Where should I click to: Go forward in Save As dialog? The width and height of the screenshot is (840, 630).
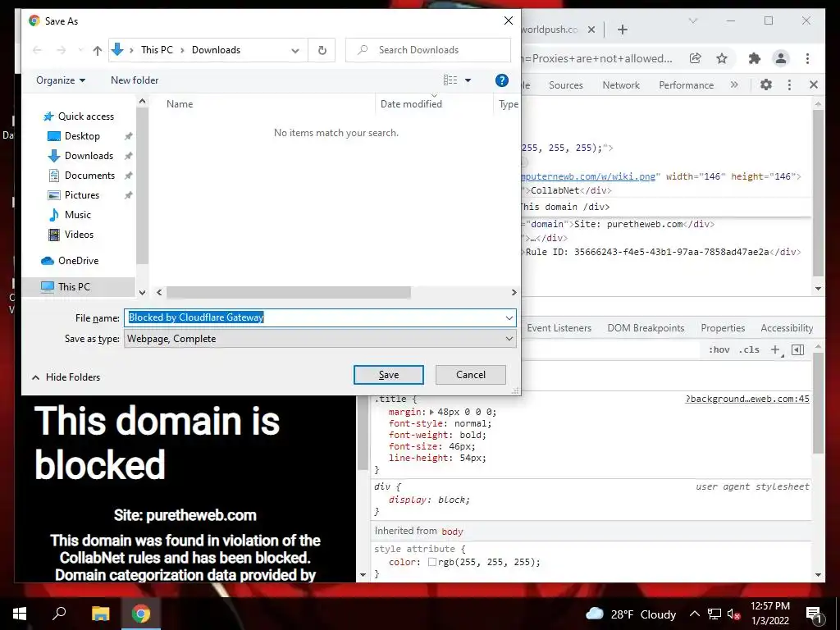tap(61, 50)
